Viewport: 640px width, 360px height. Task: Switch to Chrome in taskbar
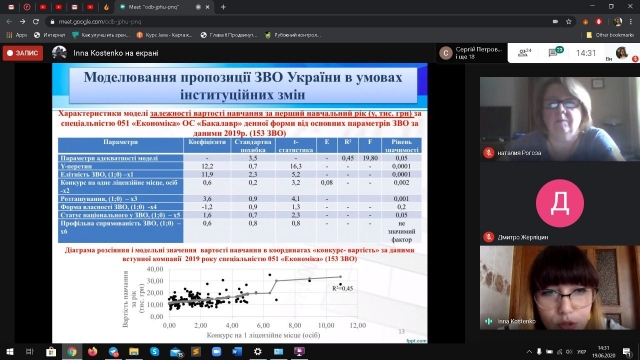72,351
